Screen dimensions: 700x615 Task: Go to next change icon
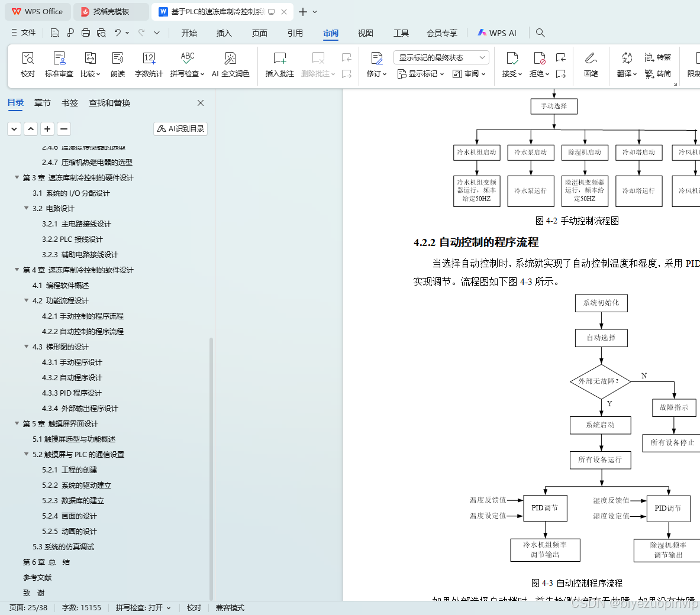coord(561,74)
